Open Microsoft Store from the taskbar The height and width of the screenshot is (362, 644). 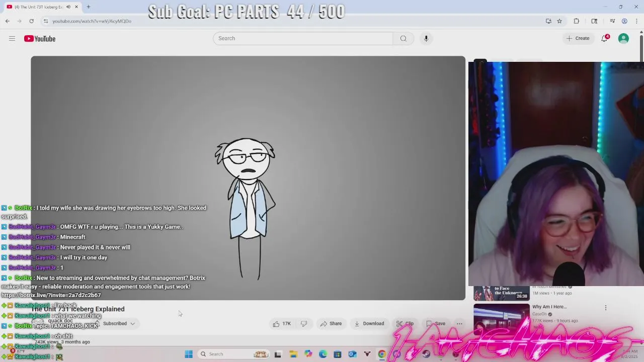[x=338, y=354]
